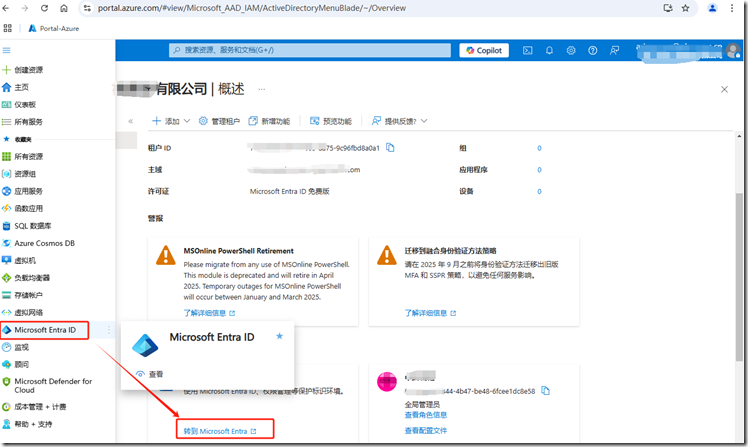Open the 组 count link
Image resolution: width=748 pixels, height=447 pixels.
(539, 148)
